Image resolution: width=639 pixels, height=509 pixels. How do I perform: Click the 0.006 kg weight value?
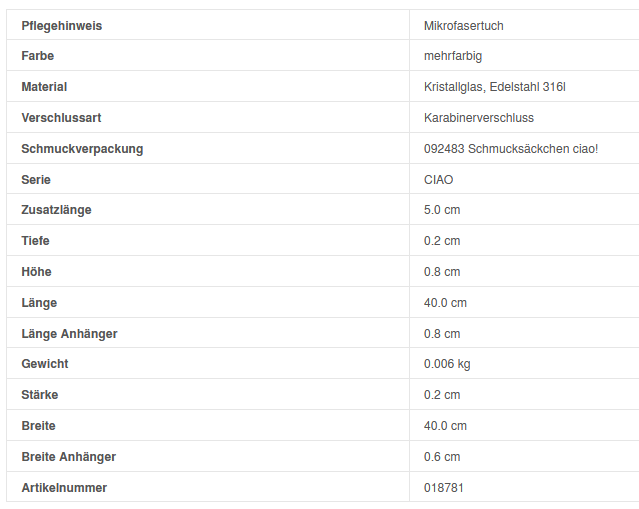tap(447, 364)
